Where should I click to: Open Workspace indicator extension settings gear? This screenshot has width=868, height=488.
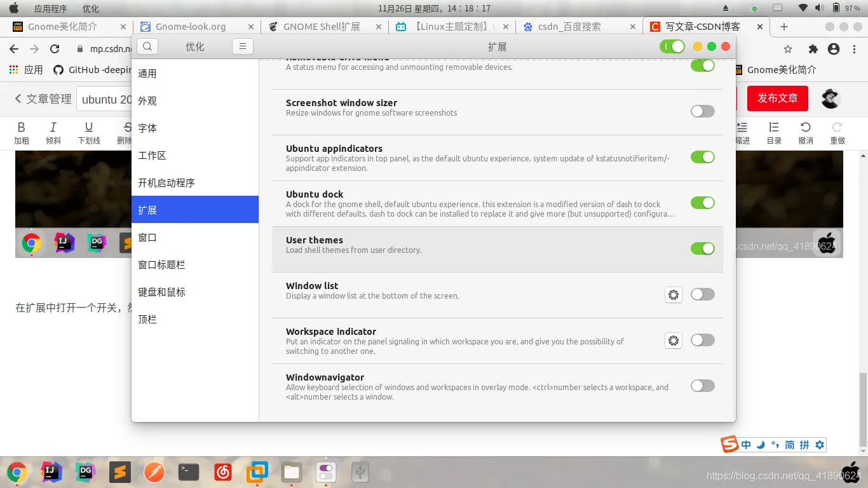pos(674,341)
